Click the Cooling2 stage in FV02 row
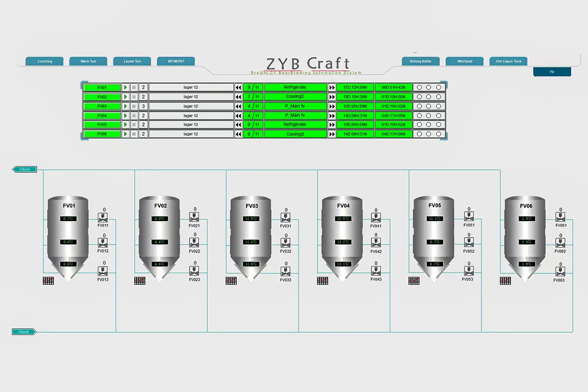This screenshot has height=392, width=588. 295,97
